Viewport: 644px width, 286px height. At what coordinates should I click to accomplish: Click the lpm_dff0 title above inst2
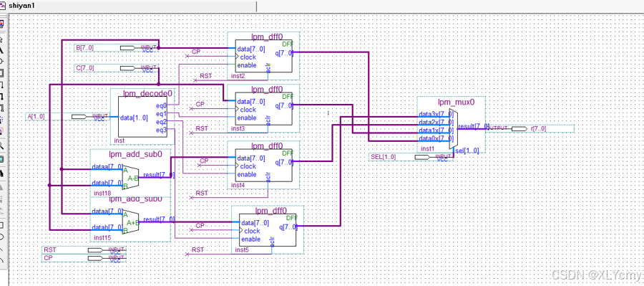tap(267, 37)
